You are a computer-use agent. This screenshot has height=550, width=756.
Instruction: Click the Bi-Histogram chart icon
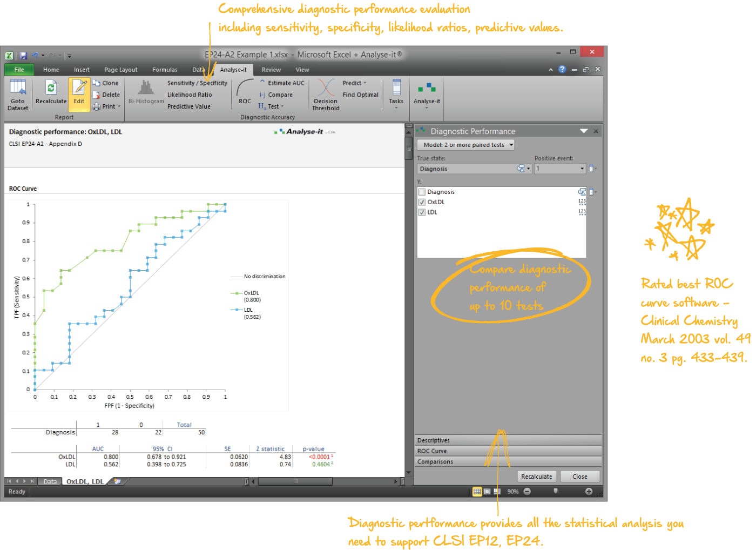[146, 88]
